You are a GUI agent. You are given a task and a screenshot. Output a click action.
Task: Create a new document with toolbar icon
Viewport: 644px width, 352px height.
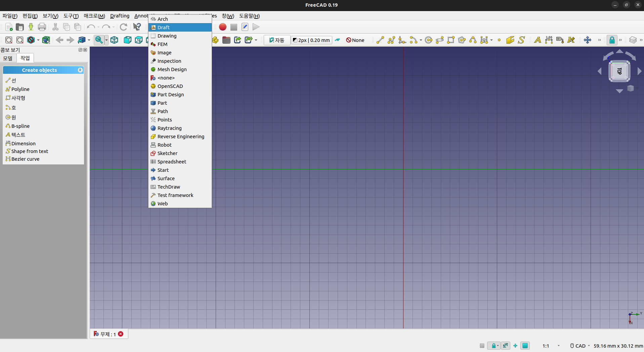pyautogui.click(x=9, y=27)
